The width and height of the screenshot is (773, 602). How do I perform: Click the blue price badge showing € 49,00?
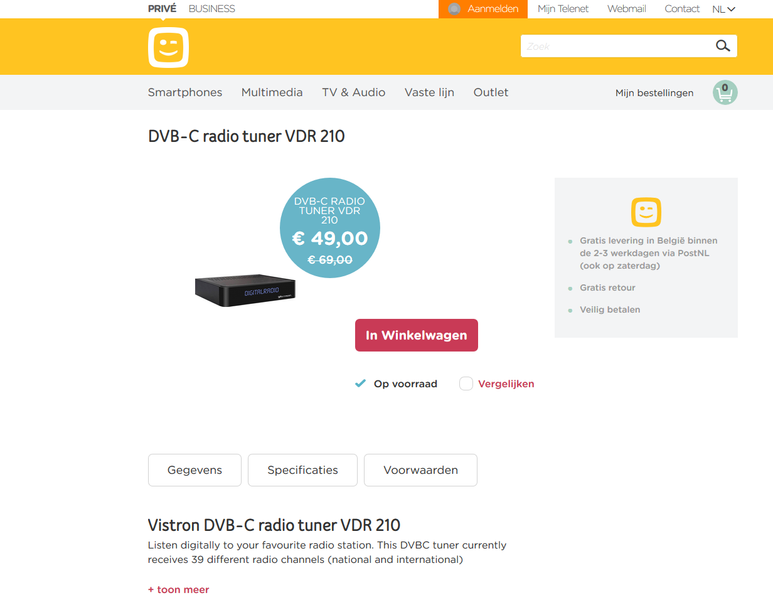click(x=330, y=228)
